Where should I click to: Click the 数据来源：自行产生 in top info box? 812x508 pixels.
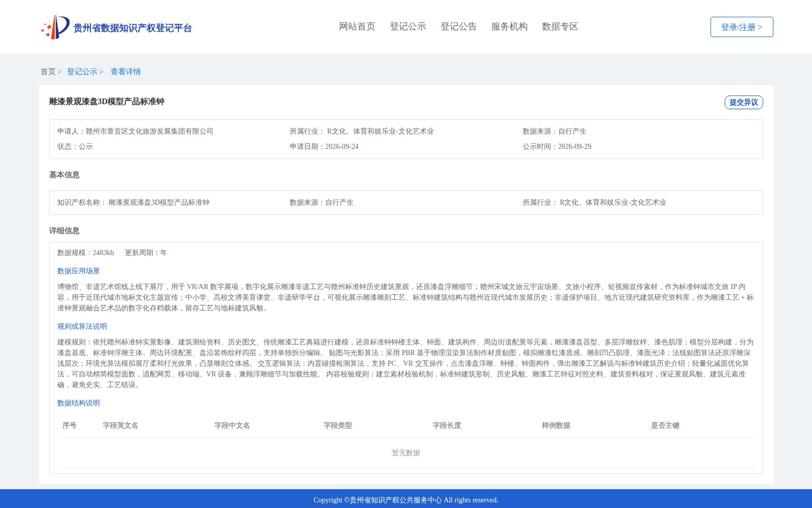(555, 132)
